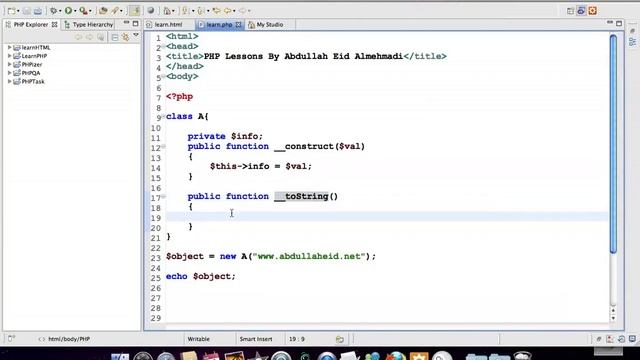Image resolution: width=640 pixels, height=360 pixels.
Task: Click the Search flashlight toolbar icon
Action: pos(115,11)
